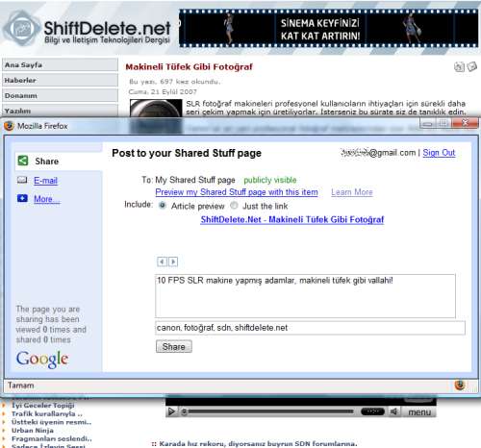This screenshot has height=448, width=481.
Task: Click the ShiftDelete.net logo
Action: coord(86,30)
